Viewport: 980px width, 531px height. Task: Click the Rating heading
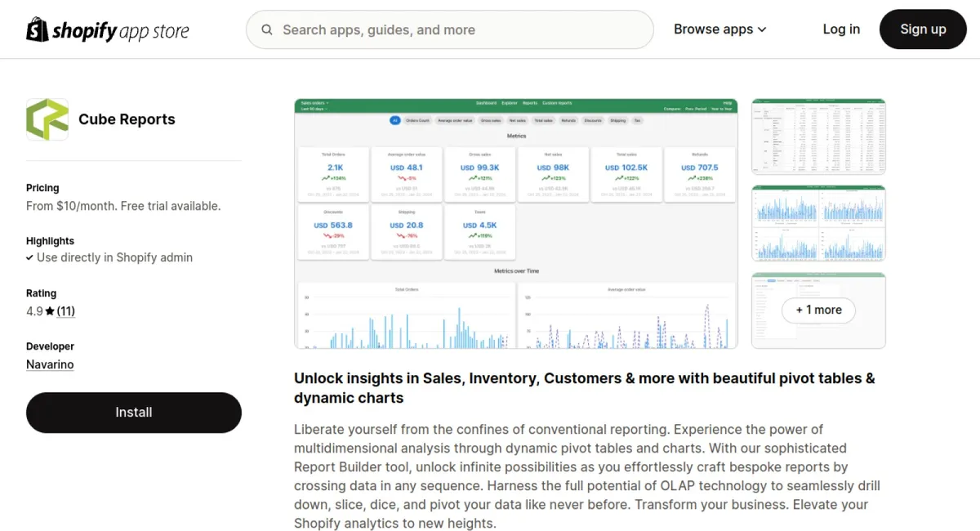coord(42,293)
